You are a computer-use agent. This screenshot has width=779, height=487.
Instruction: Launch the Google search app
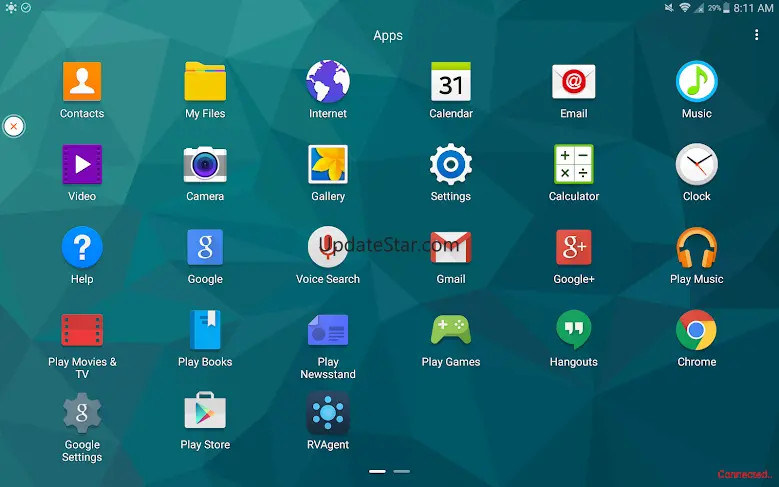(x=205, y=247)
